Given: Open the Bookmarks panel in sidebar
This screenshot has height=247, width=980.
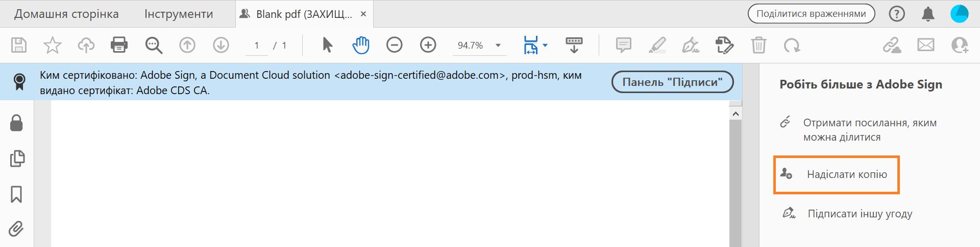Looking at the screenshot, I should click(16, 194).
